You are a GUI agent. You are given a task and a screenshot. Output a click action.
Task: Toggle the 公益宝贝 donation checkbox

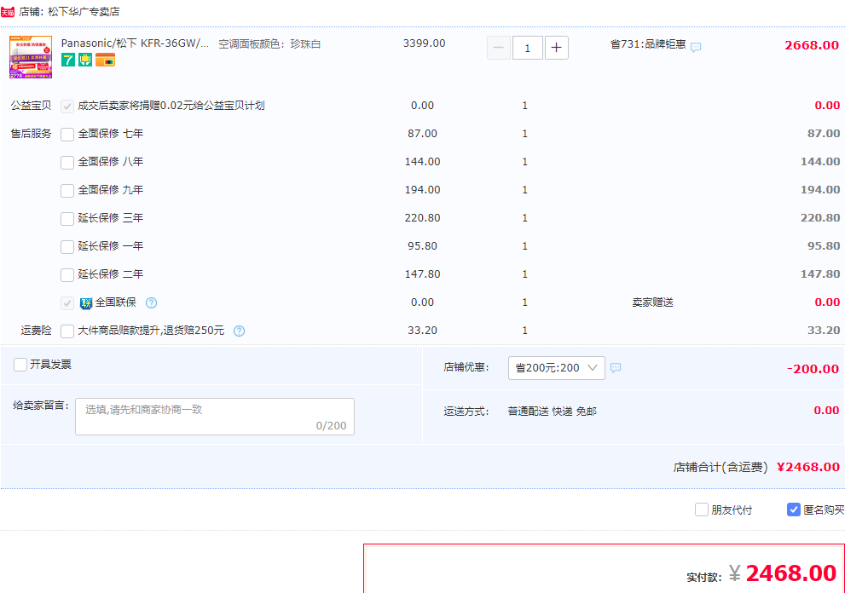pyautogui.click(x=67, y=107)
